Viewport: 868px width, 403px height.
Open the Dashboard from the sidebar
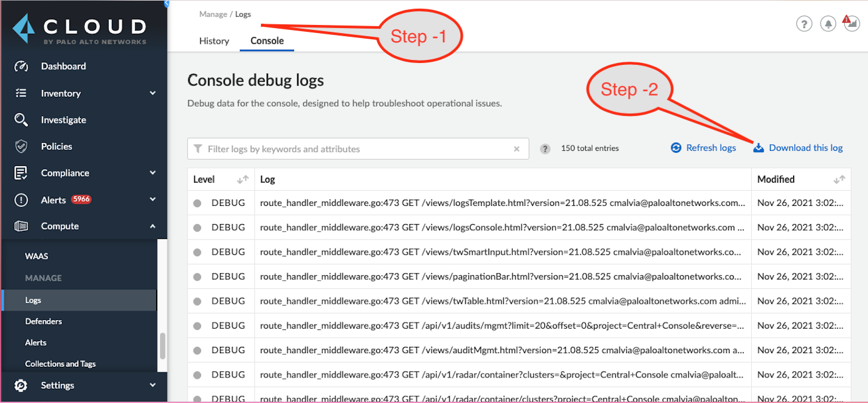pos(64,66)
